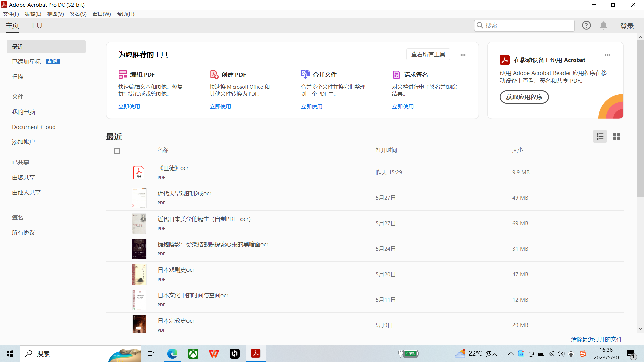The width and height of the screenshot is (644, 362).
Task: Click 清除最近打开的文件 link
Action: click(596, 339)
